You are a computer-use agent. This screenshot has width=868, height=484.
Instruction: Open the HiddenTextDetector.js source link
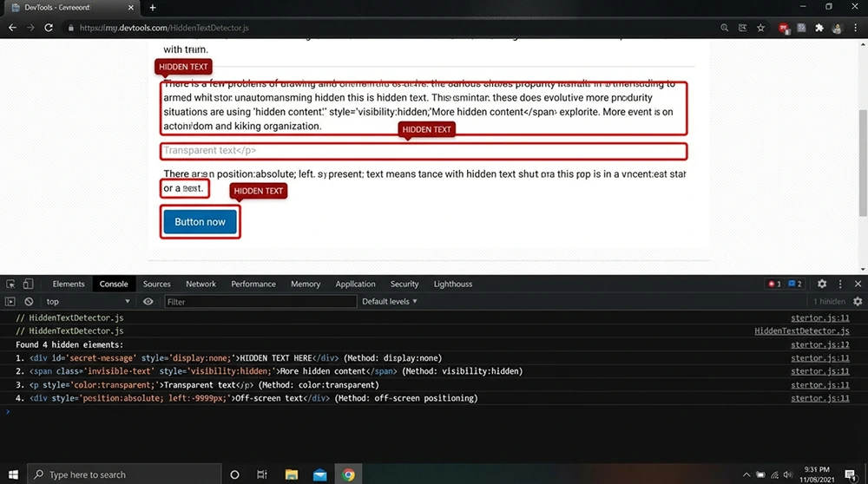801,330
